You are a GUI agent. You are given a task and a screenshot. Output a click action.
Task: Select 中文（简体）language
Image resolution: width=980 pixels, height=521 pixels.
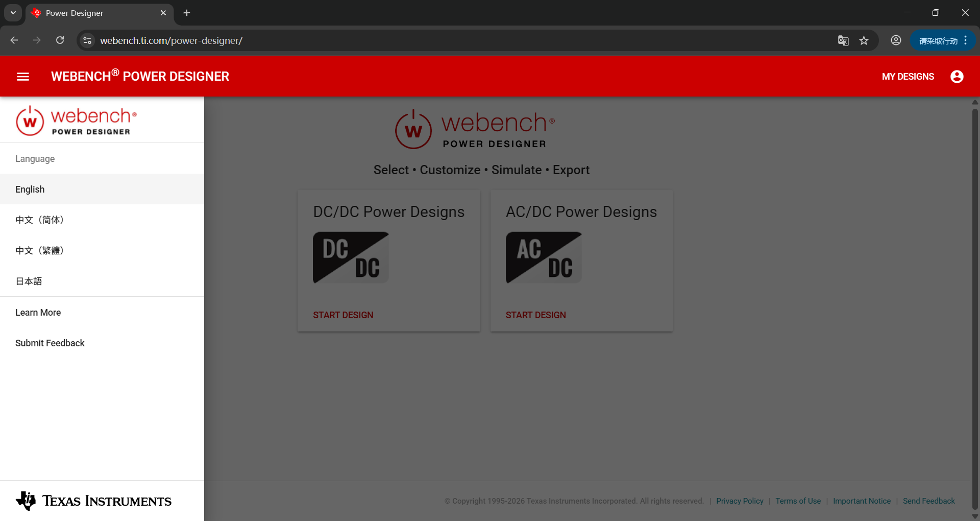[x=102, y=220]
